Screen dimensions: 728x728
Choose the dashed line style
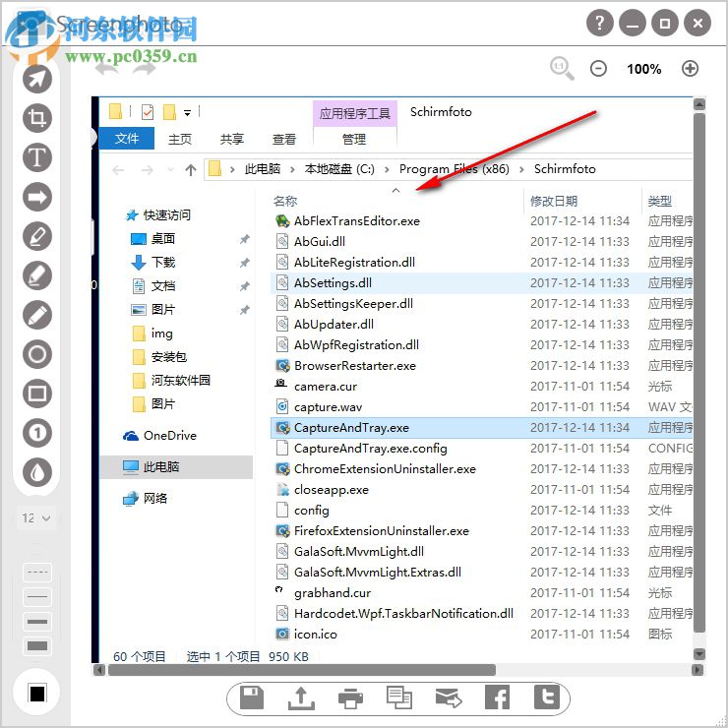coord(37,572)
